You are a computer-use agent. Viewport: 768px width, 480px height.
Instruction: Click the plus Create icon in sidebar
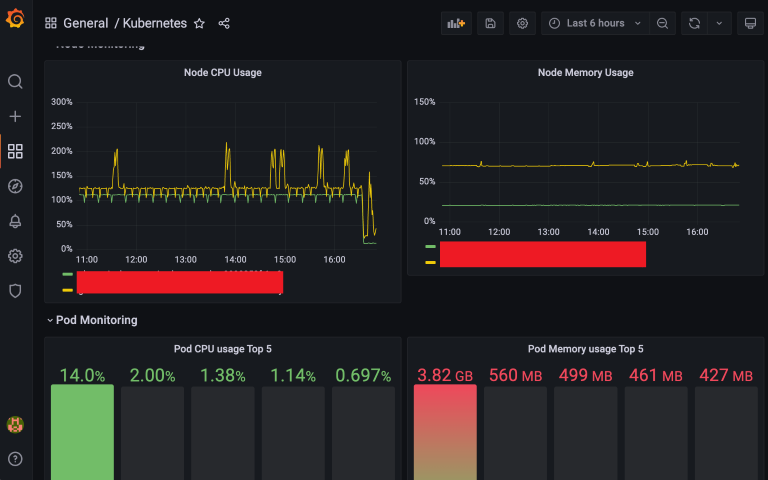[x=15, y=117]
